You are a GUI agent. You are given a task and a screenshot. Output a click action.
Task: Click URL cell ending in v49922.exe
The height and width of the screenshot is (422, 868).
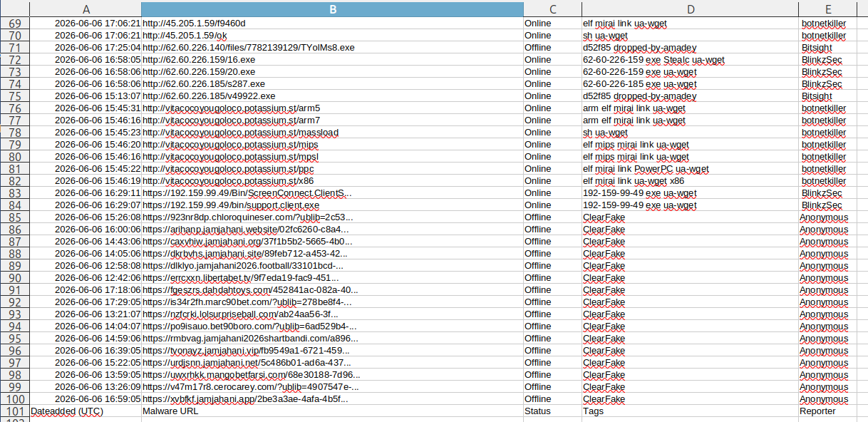click(x=332, y=96)
